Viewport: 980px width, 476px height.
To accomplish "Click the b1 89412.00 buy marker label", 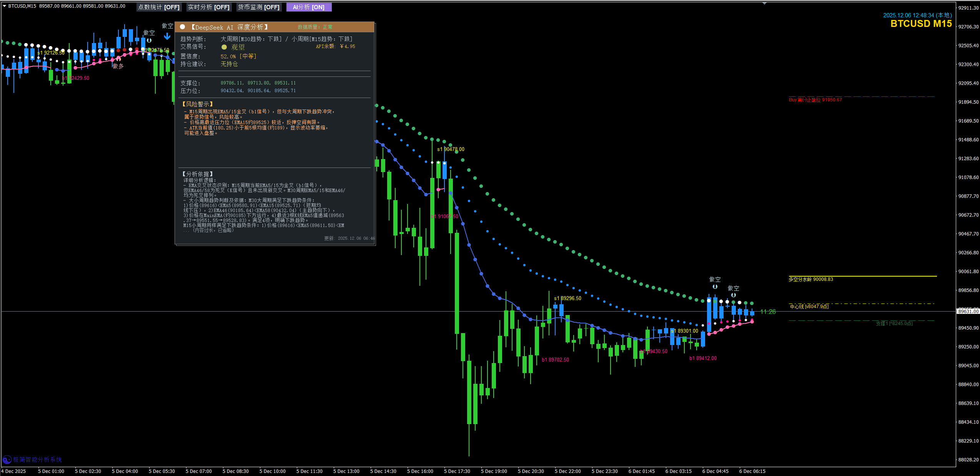I will coord(703,358).
